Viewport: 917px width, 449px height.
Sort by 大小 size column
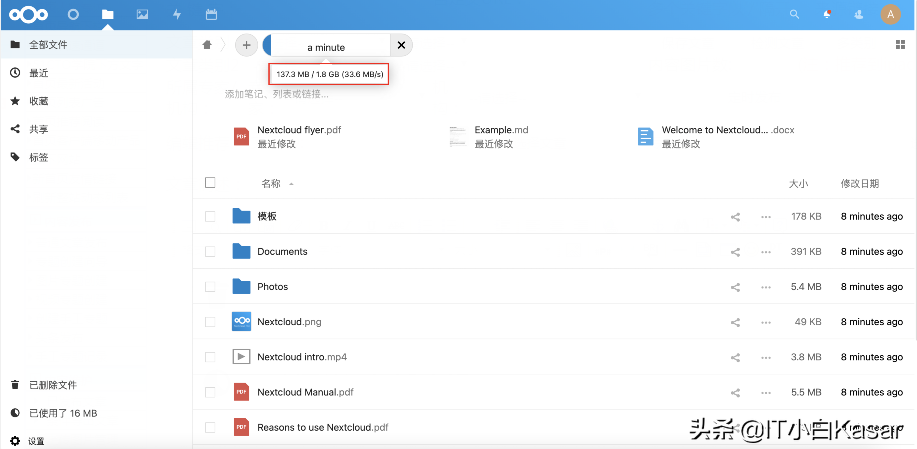[798, 184]
